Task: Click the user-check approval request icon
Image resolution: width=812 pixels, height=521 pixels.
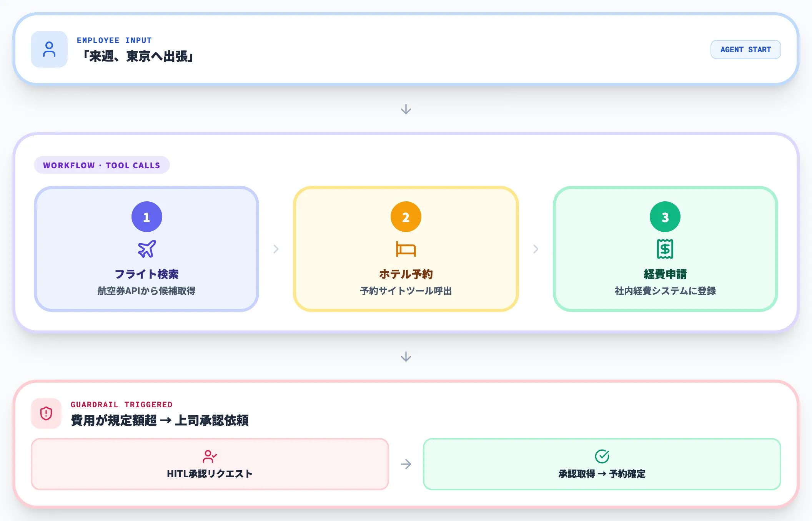Action: click(210, 456)
